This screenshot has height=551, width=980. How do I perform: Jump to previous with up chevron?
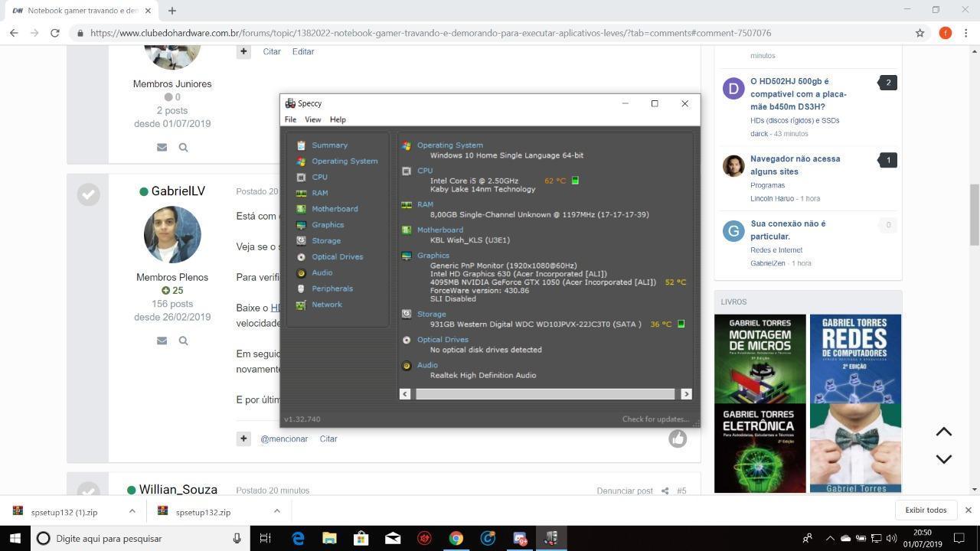coord(944,432)
